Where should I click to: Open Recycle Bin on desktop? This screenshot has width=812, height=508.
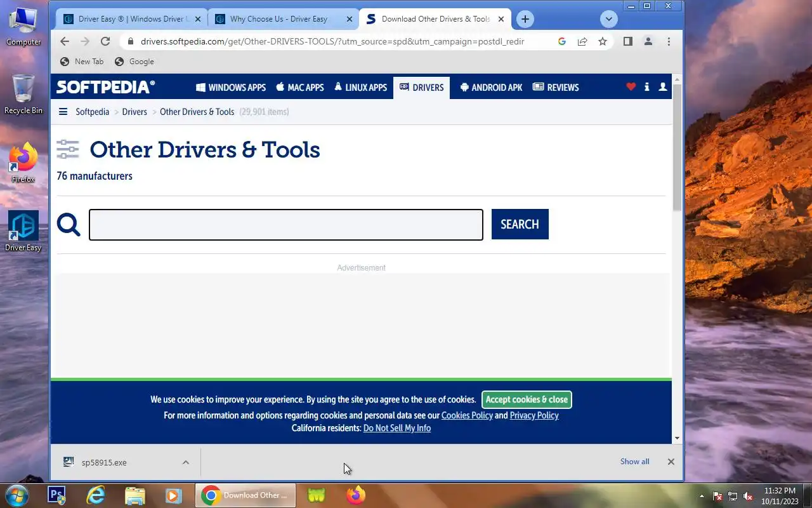[23, 94]
